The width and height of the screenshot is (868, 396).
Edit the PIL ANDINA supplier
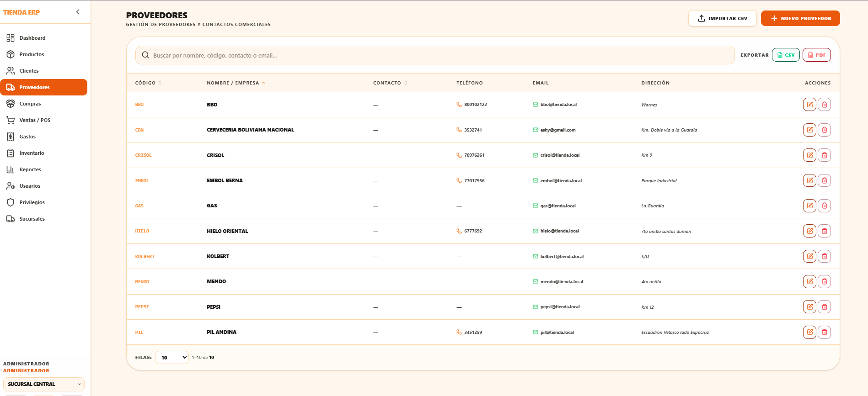(809, 332)
